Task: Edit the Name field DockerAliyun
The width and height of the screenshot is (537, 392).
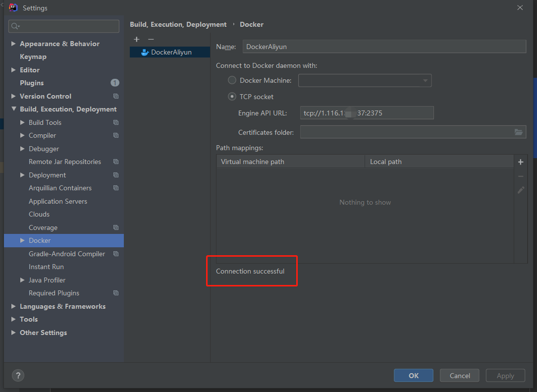Action: (x=384, y=47)
